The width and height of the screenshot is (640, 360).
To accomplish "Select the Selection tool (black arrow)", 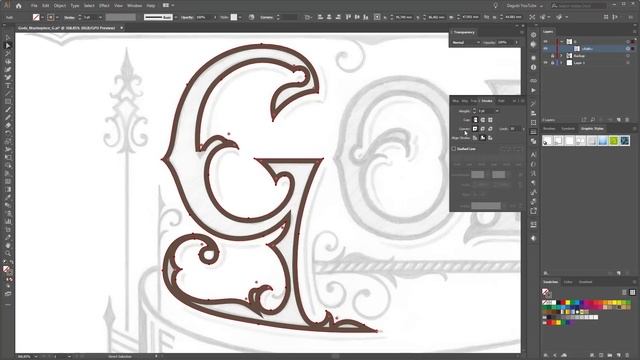I will coord(8,38).
